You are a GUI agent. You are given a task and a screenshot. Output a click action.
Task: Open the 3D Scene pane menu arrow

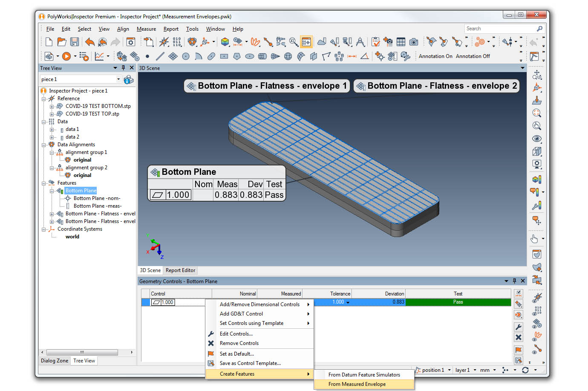[523, 68]
